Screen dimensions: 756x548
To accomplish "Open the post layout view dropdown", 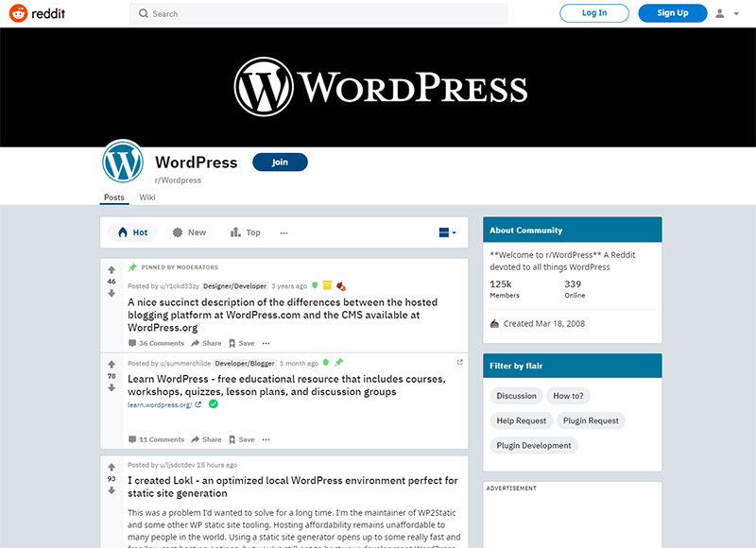I will (447, 232).
